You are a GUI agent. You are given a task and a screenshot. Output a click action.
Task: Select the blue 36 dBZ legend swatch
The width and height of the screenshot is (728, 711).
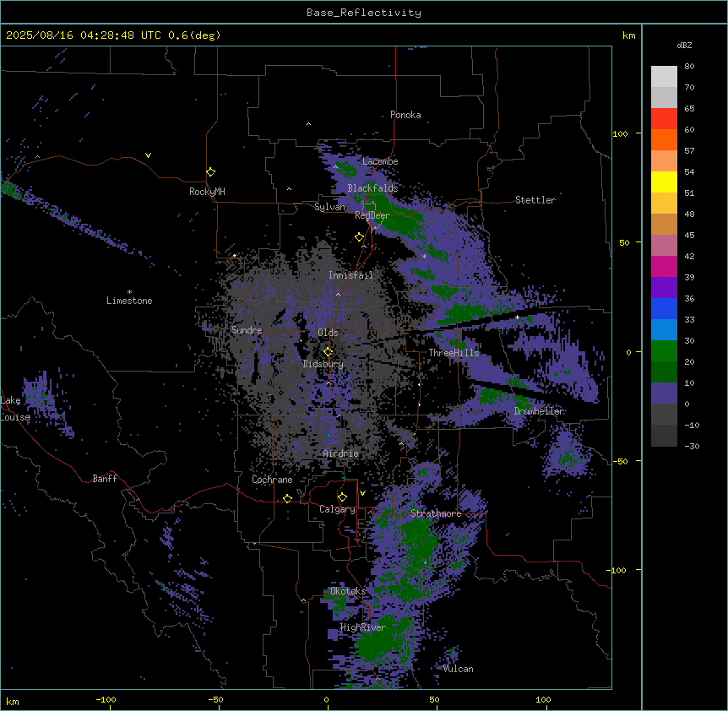[x=664, y=308]
